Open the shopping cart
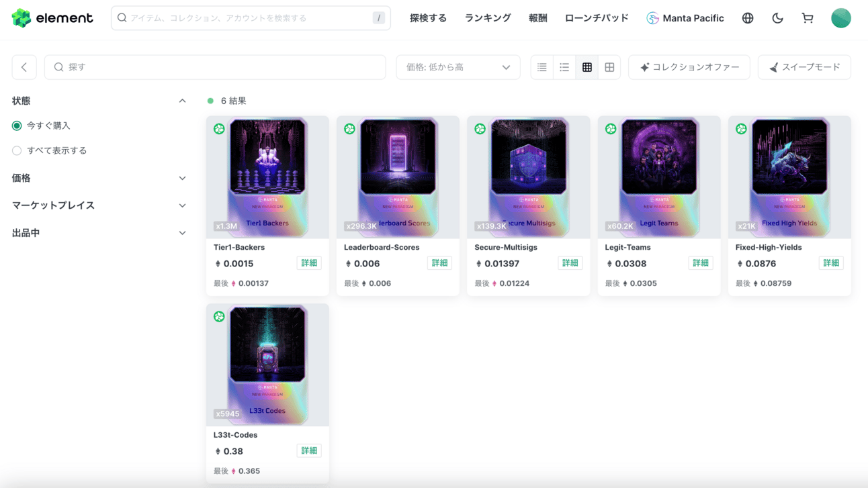868x488 pixels. point(808,18)
